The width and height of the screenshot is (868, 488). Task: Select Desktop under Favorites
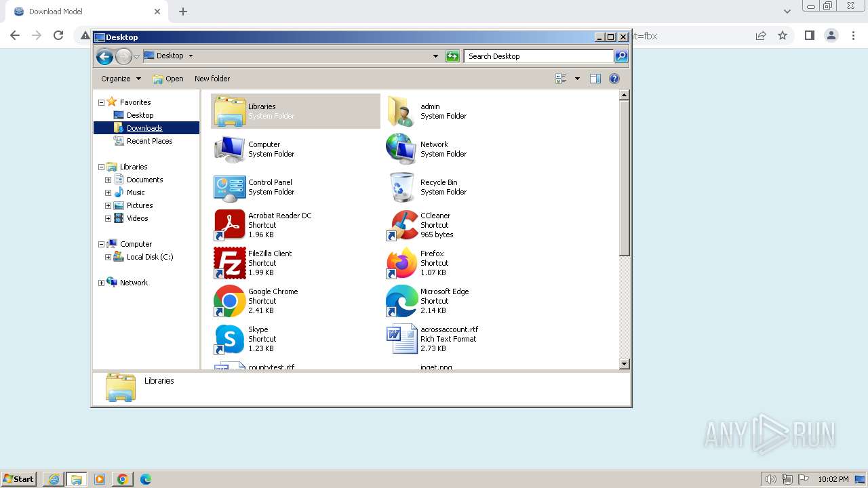[140, 115]
